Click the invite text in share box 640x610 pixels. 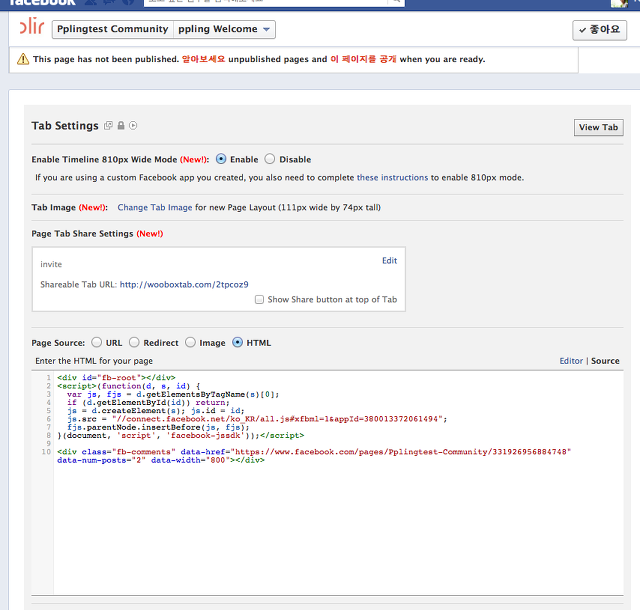click(x=51, y=265)
